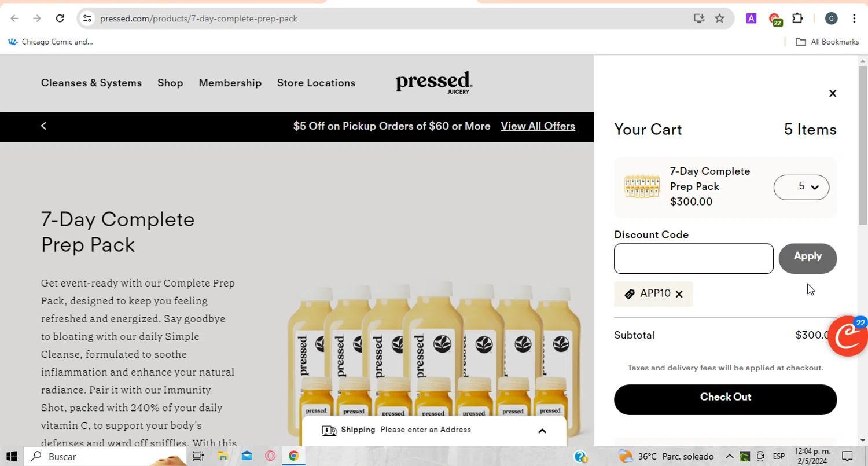The width and height of the screenshot is (868, 466).
Task: Open the Chrome profile G avatar
Action: point(831,19)
